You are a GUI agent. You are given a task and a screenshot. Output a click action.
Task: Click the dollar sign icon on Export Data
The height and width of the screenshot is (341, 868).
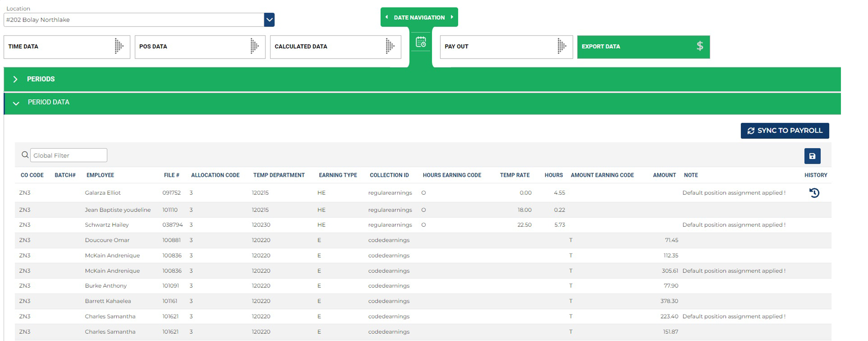pyautogui.click(x=699, y=46)
